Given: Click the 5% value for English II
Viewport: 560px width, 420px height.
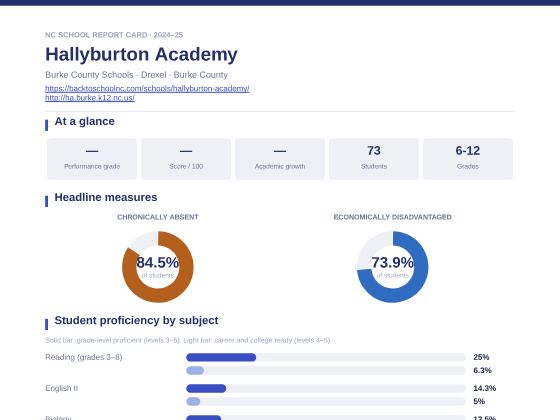Looking at the screenshot, I should point(479,401).
